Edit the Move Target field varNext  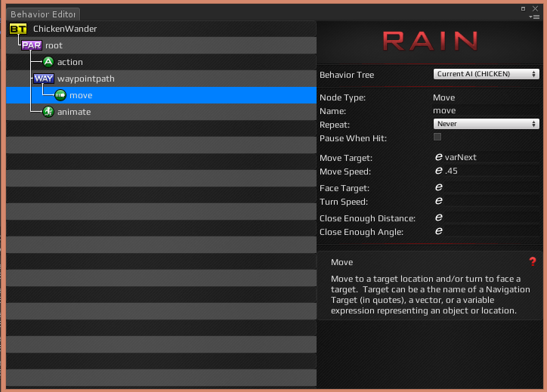pyautogui.click(x=492, y=157)
